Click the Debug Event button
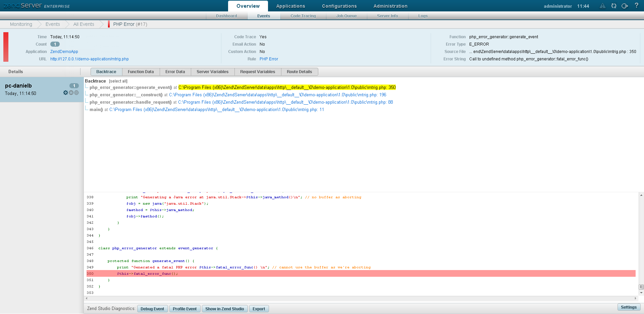644x314 pixels. click(152, 309)
